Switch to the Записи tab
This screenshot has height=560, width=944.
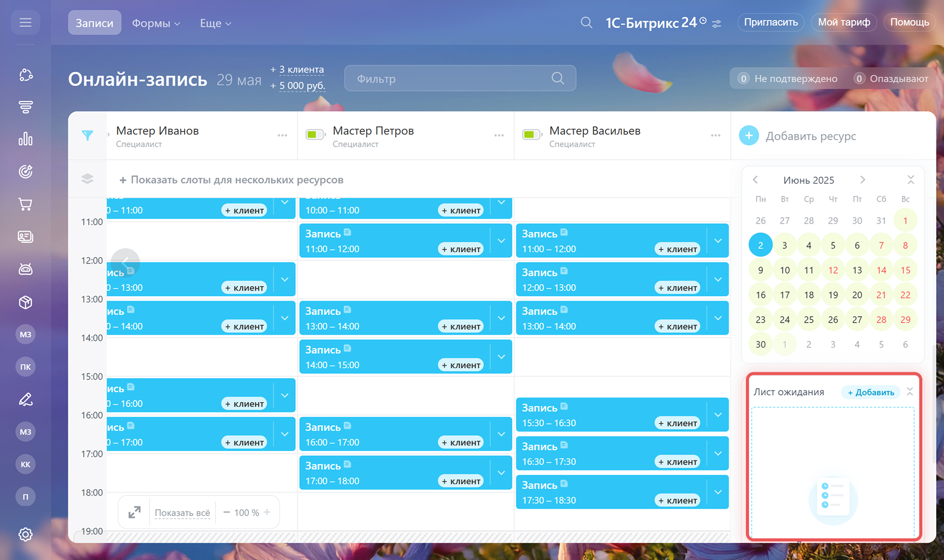coord(94,23)
